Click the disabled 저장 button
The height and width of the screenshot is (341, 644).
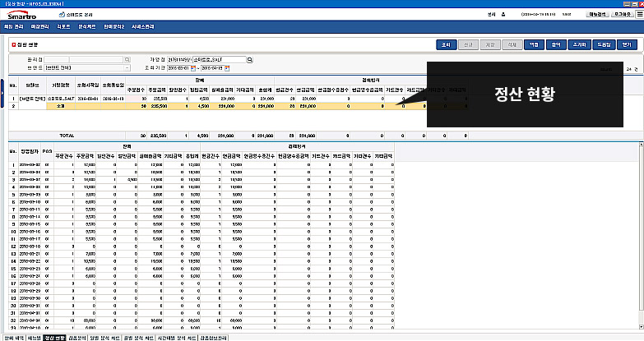[x=490, y=44]
